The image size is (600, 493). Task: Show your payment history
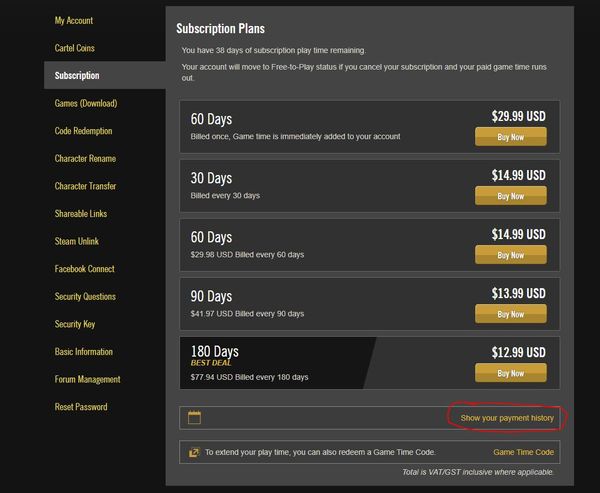(x=507, y=418)
